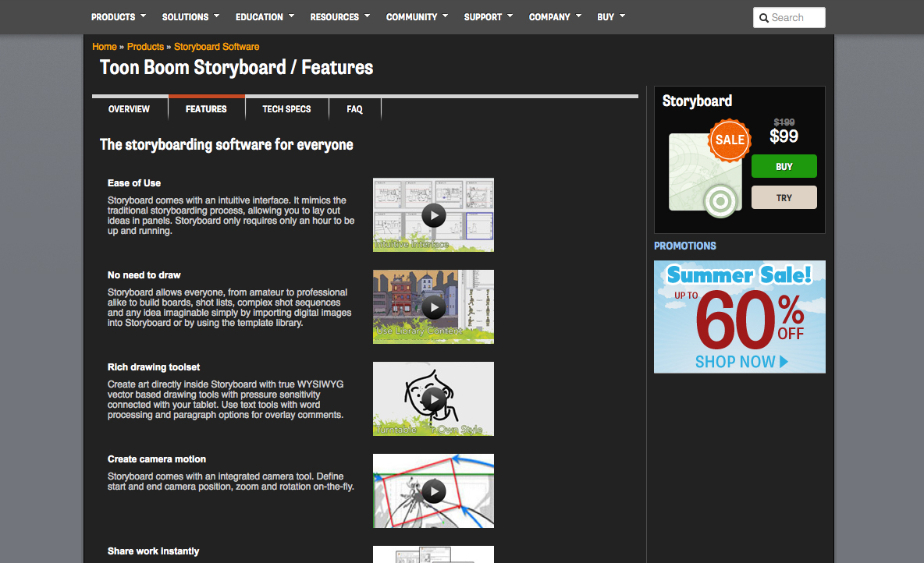Switch to the Overview tab
924x563 pixels.
click(129, 109)
